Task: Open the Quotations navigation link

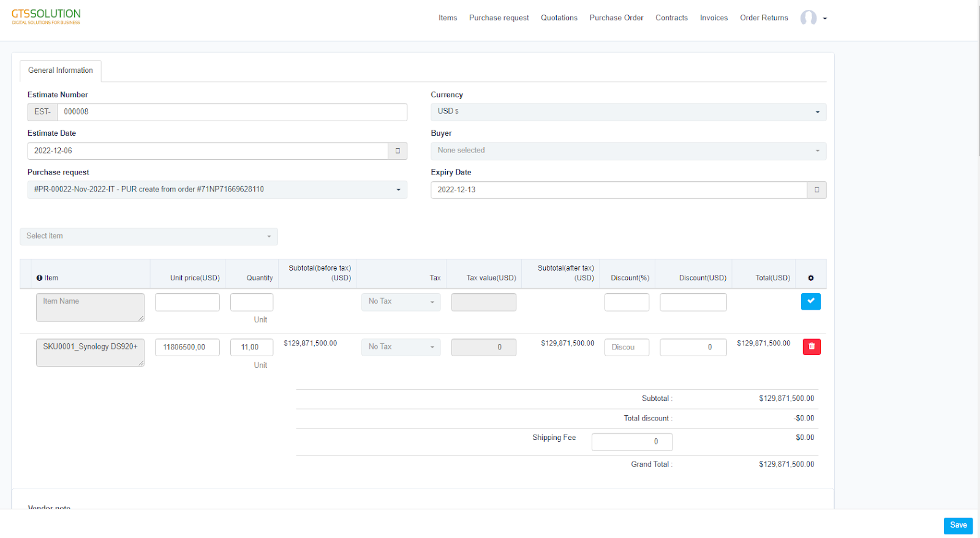Action: (559, 18)
